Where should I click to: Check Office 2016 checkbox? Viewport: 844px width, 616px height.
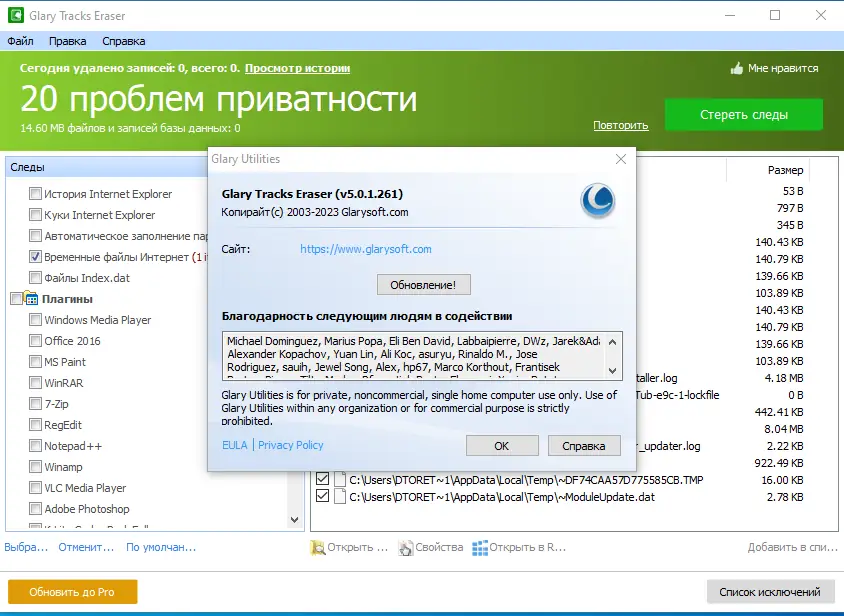coord(35,340)
